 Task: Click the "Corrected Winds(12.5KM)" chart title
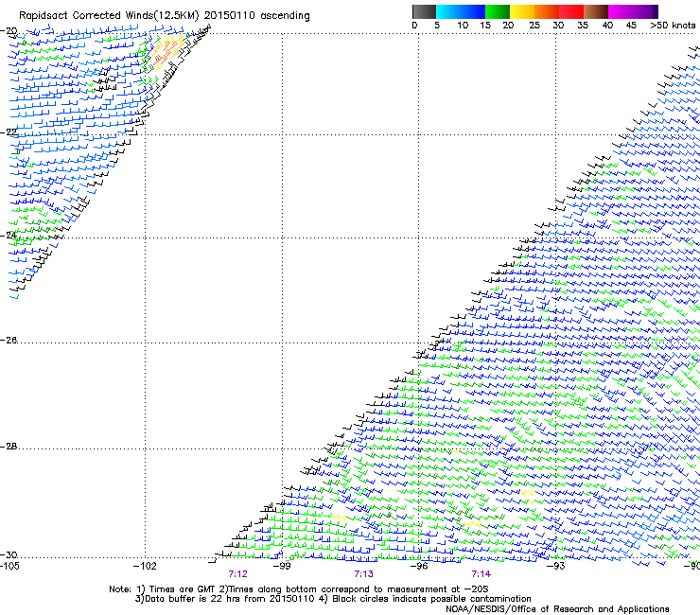point(135,16)
